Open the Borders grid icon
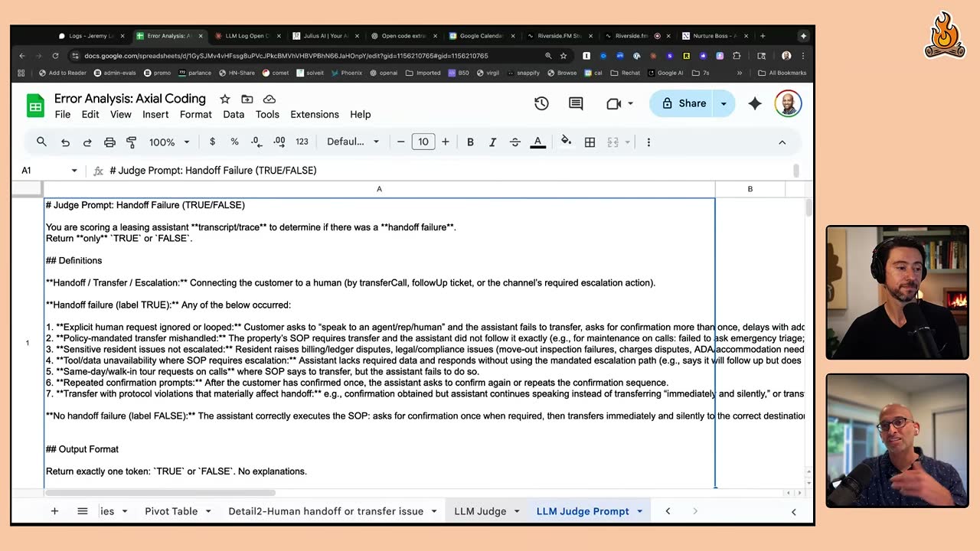The height and width of the screenshot is (551, 980). click(x=590, y=142)
